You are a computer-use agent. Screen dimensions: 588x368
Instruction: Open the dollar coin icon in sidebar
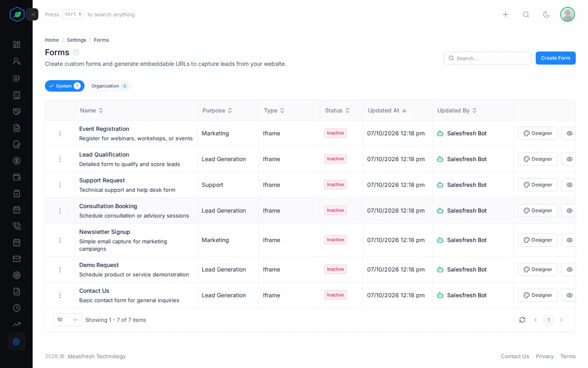click(17, 161)
